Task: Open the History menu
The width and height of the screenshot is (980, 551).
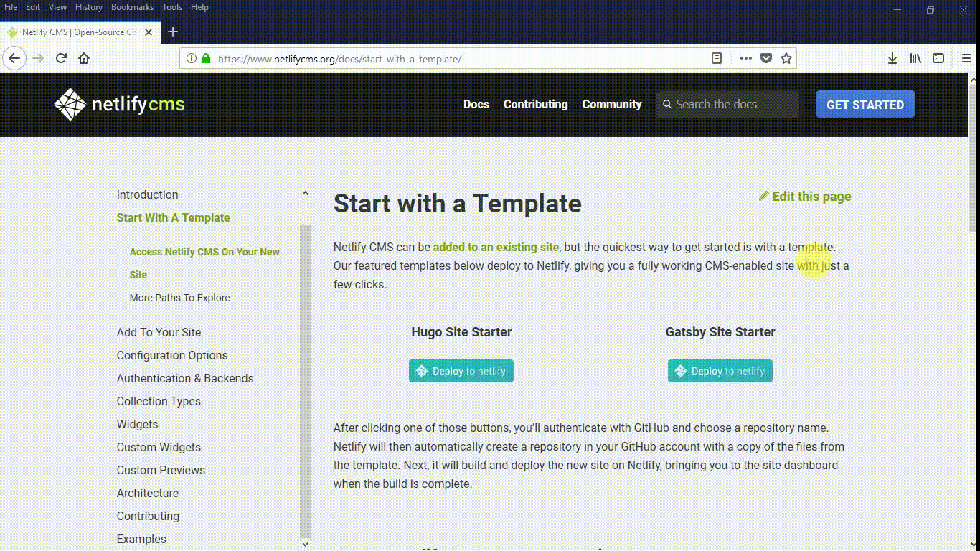Action: coord(89,7)
